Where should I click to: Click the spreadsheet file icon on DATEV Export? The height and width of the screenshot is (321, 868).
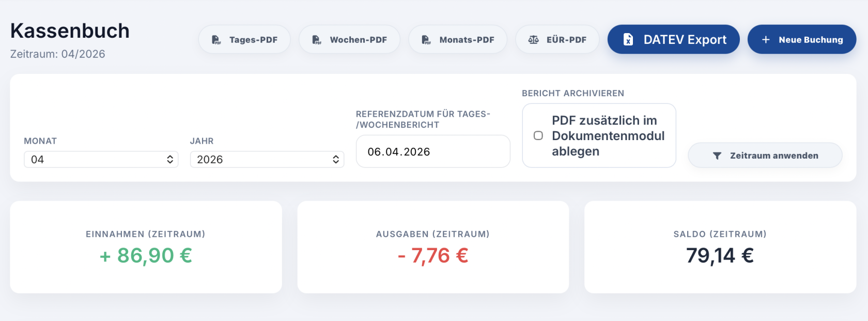tap(628, 39)
